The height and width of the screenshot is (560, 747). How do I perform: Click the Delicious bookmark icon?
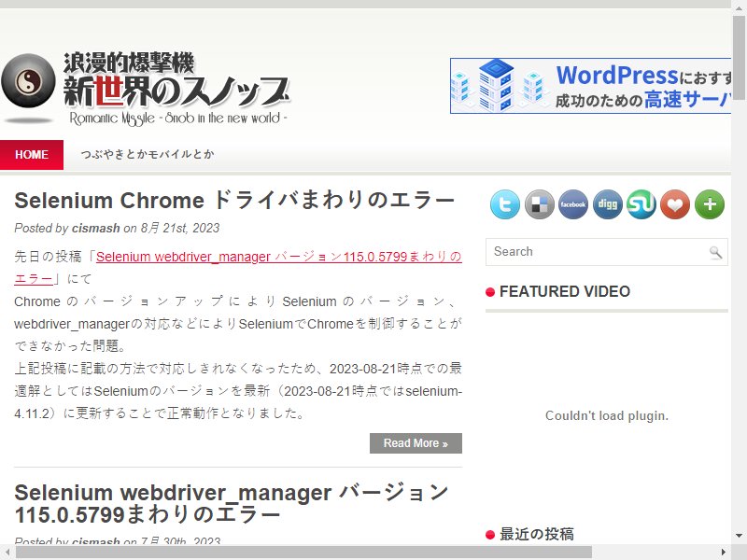[540, 204]
